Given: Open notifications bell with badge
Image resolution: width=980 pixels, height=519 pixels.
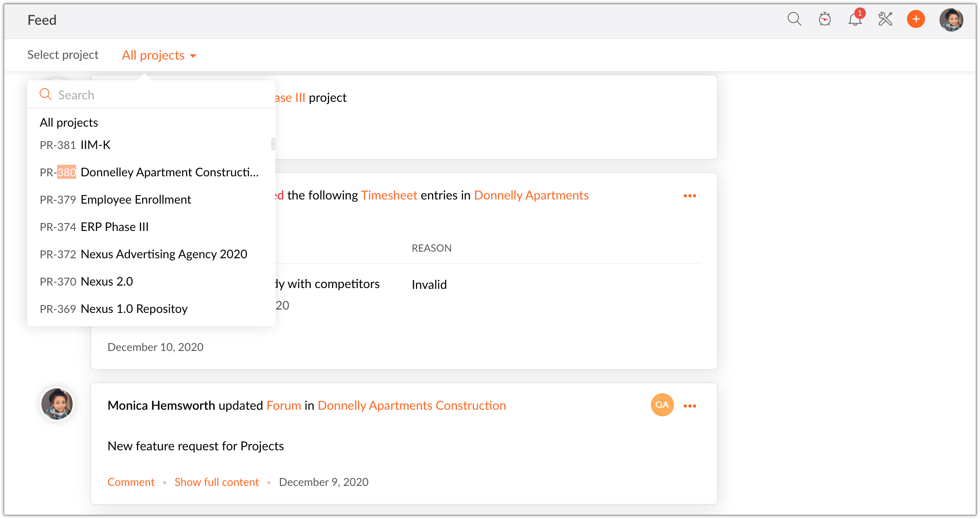Looking at the screenshot, I should coord(855,19).
